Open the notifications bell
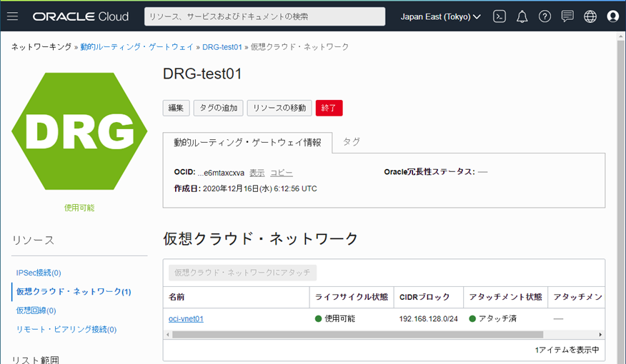The image size is (626, 364). point(522,16)
